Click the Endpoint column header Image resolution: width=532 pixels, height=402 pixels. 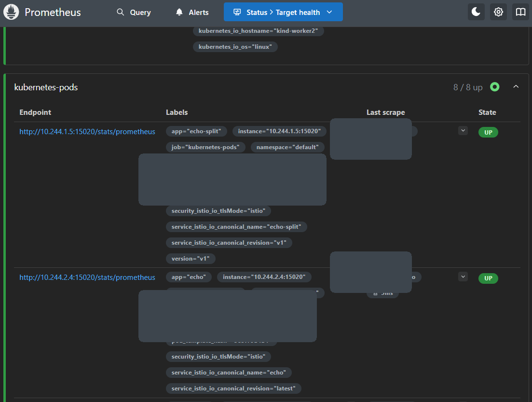pyautogui.click(x=35, y=112)
